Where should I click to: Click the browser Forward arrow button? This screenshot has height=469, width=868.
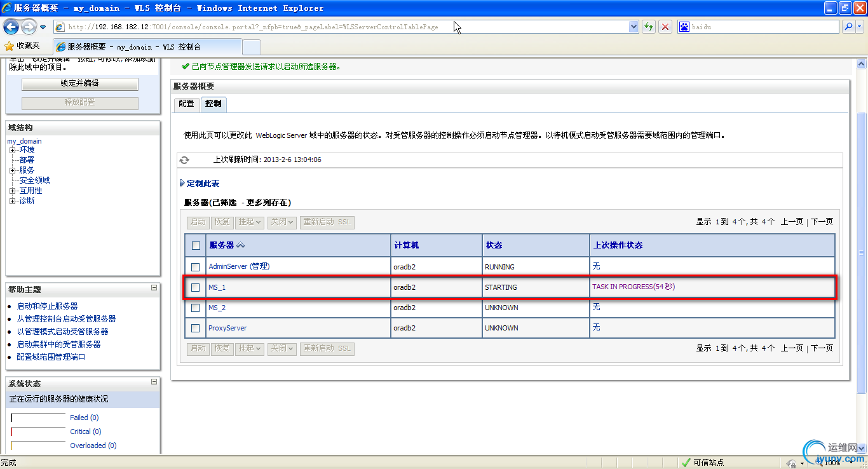coord(29,27)
